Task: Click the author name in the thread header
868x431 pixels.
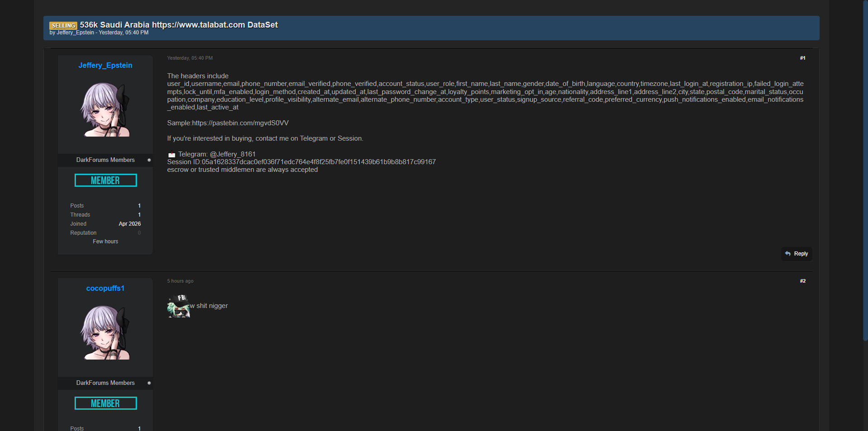Action: click(75, 33)
